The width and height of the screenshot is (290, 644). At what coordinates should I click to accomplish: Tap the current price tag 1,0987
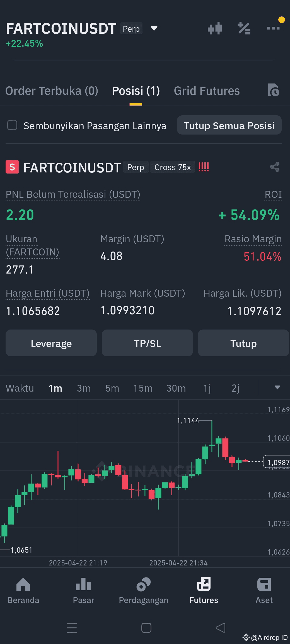[277, 462]
